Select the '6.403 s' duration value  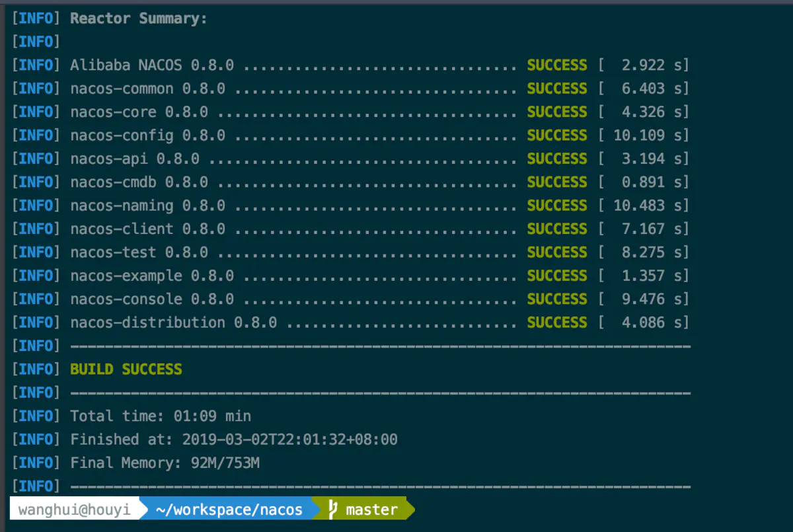[x=651, y=89]
